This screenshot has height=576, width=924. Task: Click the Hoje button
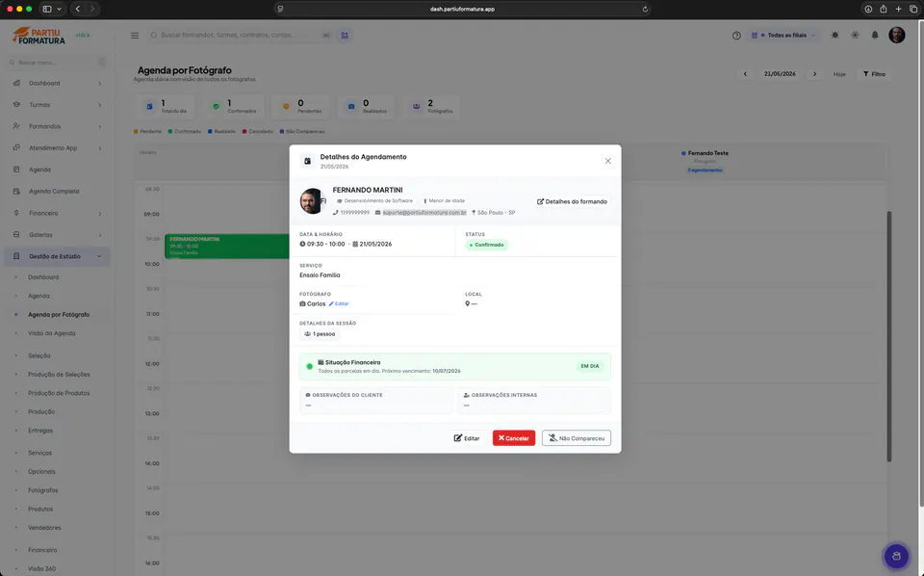tap(839, 74)
